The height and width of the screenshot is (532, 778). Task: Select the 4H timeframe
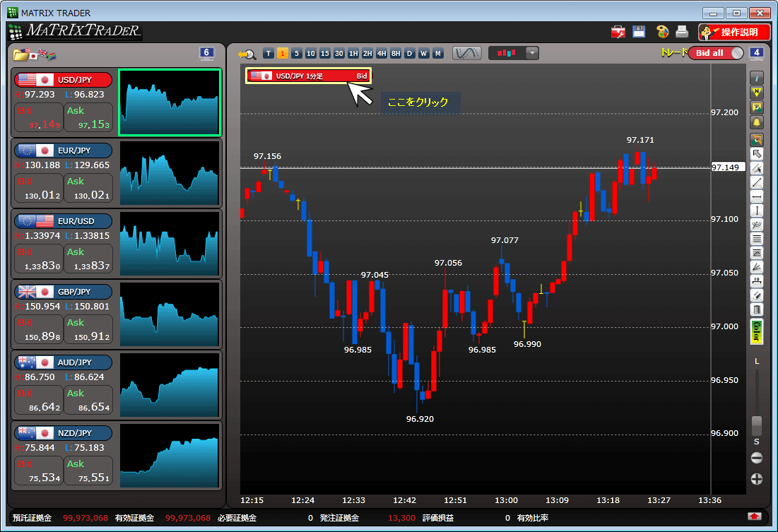point(382,53)
